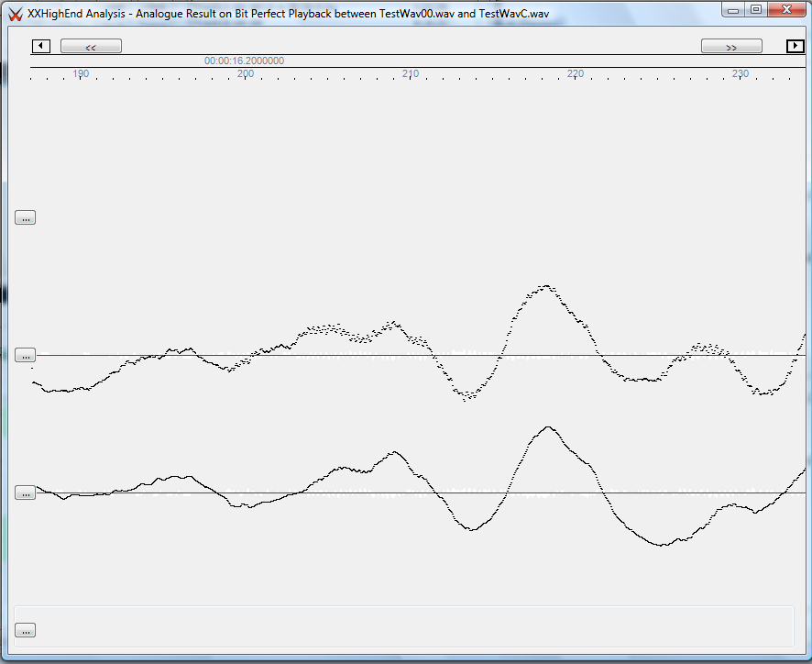Click the step-left arrow button
812x664 pixels.
pyautogui.click(x=41, y=46)
